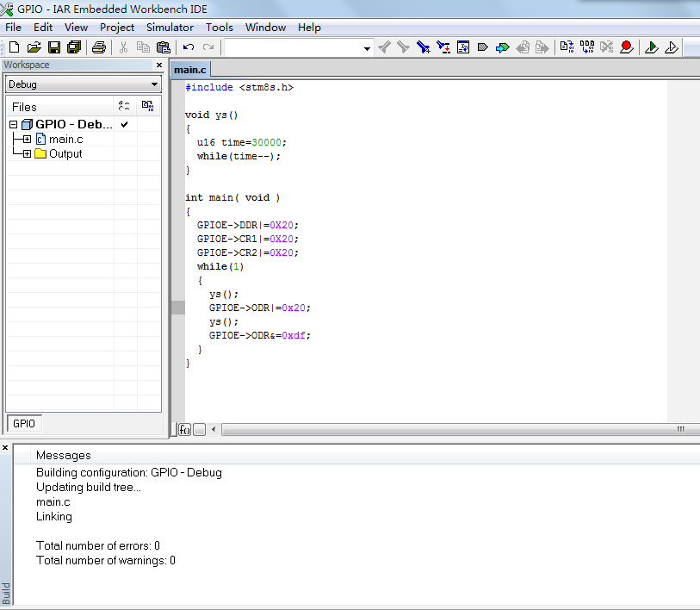700x610 pixels.
Task: Click the Messages column header
Action: coord(64,456)
